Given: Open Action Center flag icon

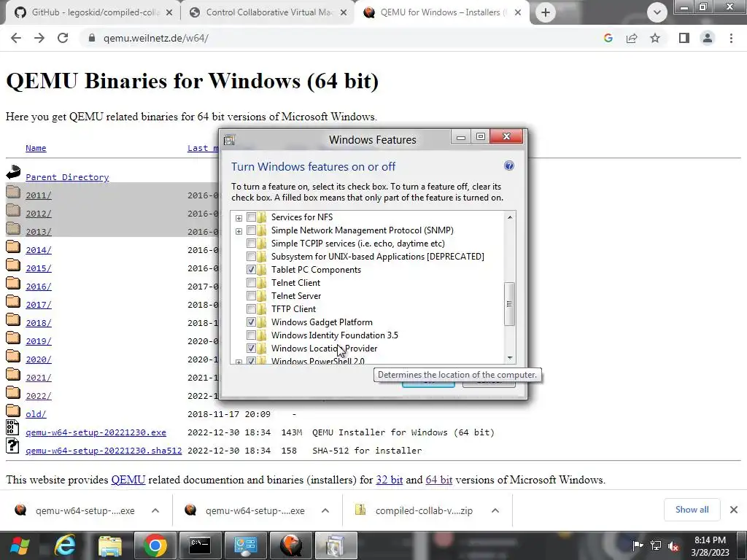Looking at the screenshot, I should pos(638,545).
